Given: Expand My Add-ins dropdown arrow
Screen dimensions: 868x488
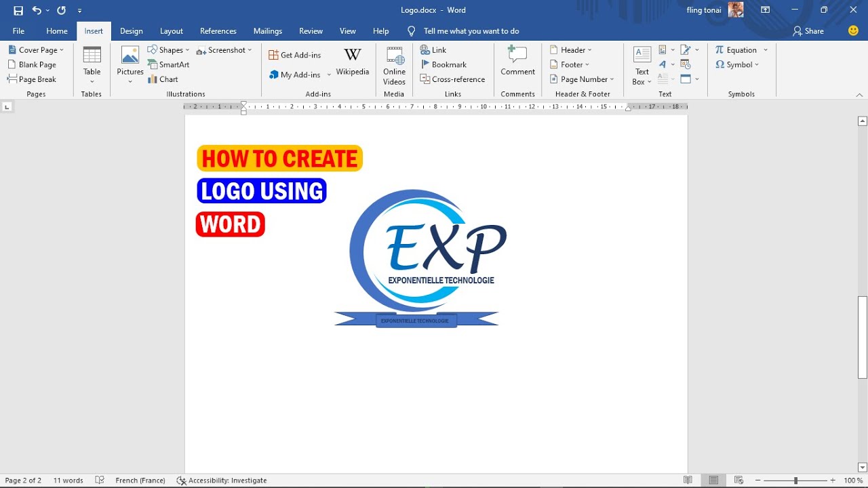Looking at the screenshot, I should pos(329,75).
